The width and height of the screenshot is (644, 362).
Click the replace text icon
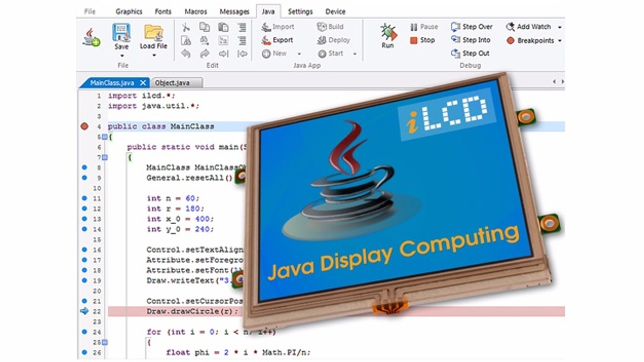pos(223,41)
